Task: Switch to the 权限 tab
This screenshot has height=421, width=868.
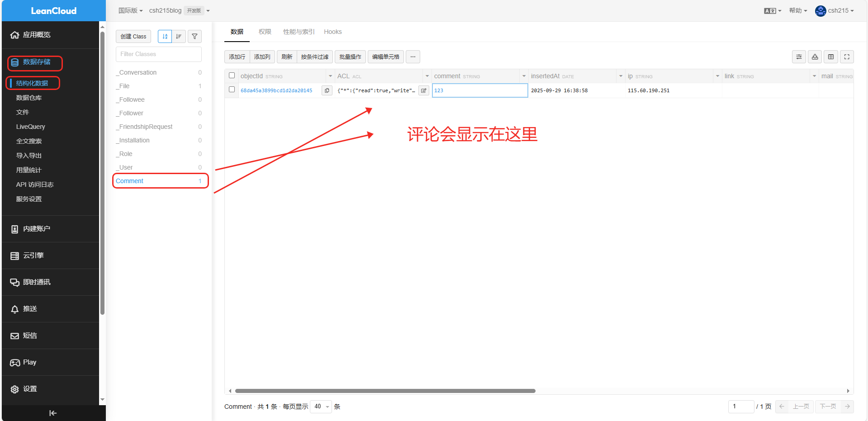Action: pos(265,32)
